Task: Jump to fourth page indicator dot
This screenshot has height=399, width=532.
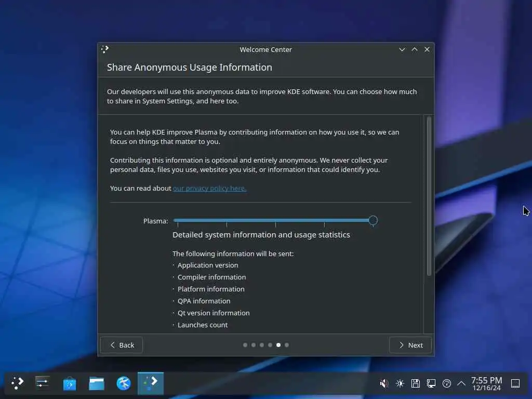Action: 270,345
